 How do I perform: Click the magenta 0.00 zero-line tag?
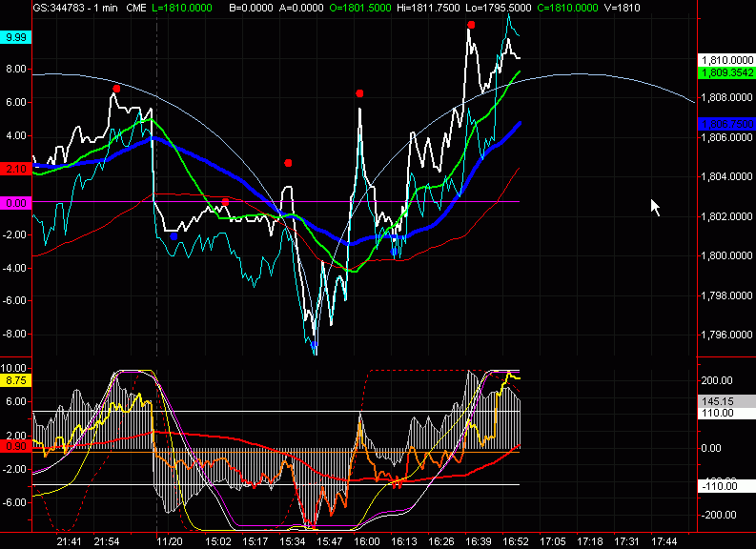(x=16, y=203)
